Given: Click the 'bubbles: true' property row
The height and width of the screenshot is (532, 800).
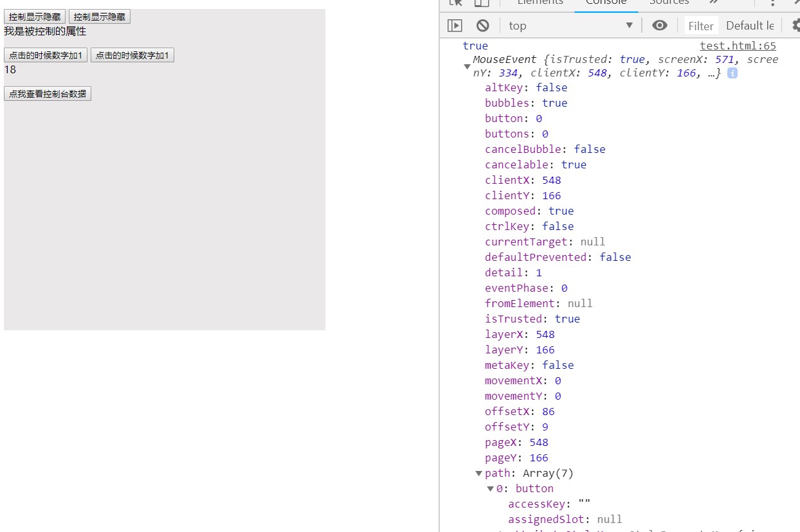Looking at the screenshot, I should tap(526, 103).
